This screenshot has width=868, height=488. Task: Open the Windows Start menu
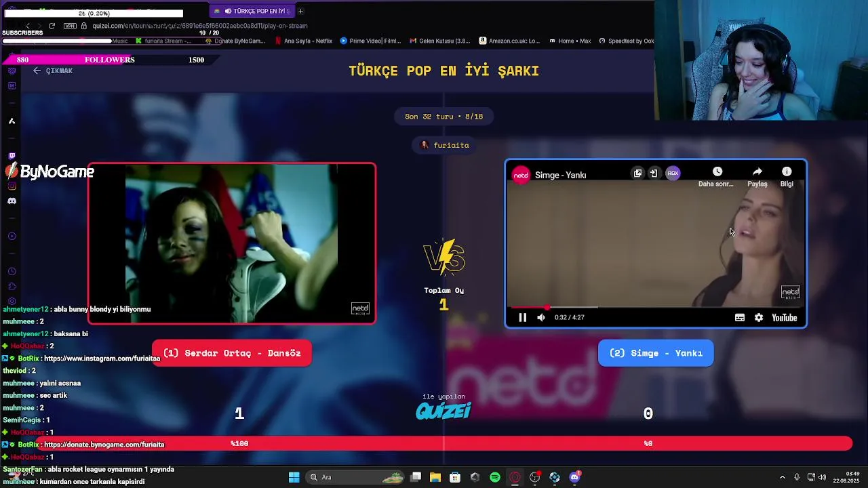click(x=294, y=477)
